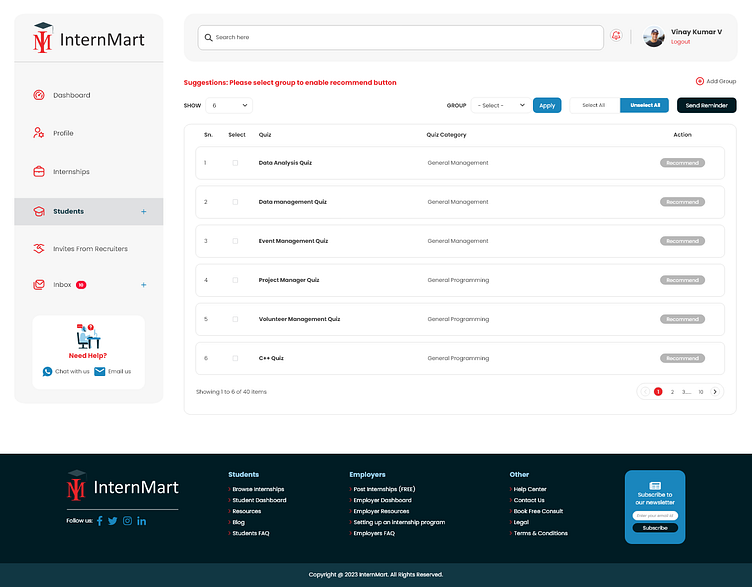Click the Facebook icon in footer
The image size is (752, 587).
[x=100, y=521]
